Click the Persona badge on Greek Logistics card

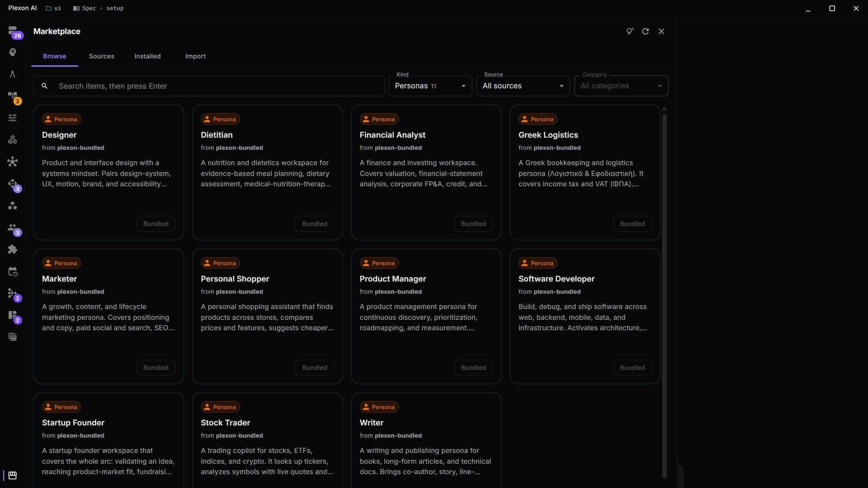click(538, 119)
